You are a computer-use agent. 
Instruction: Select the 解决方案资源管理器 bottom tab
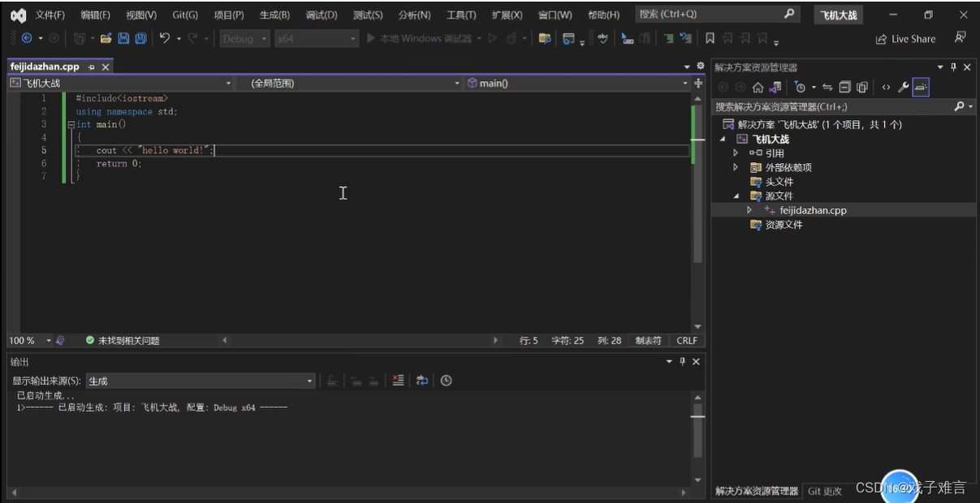[756, 491]
